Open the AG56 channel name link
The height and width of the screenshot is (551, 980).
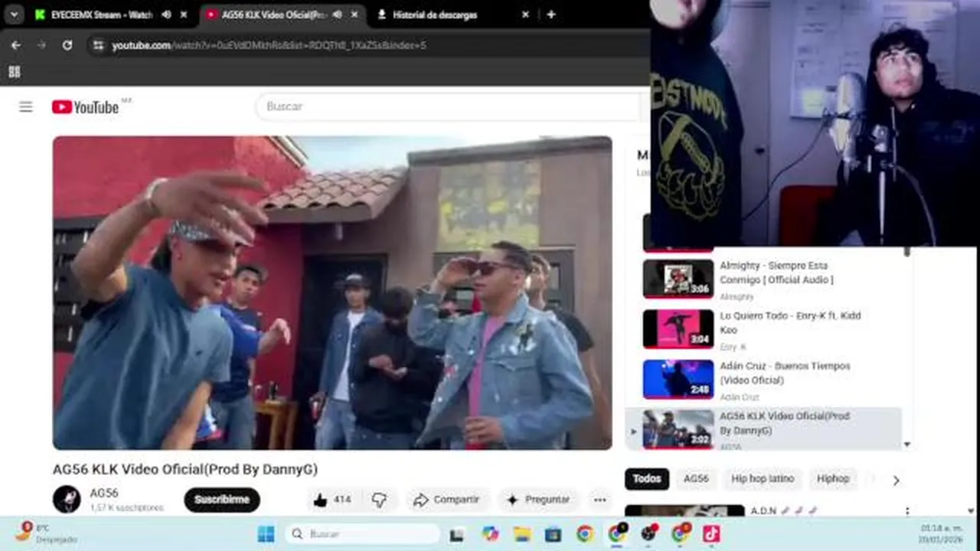click(104, 493)
